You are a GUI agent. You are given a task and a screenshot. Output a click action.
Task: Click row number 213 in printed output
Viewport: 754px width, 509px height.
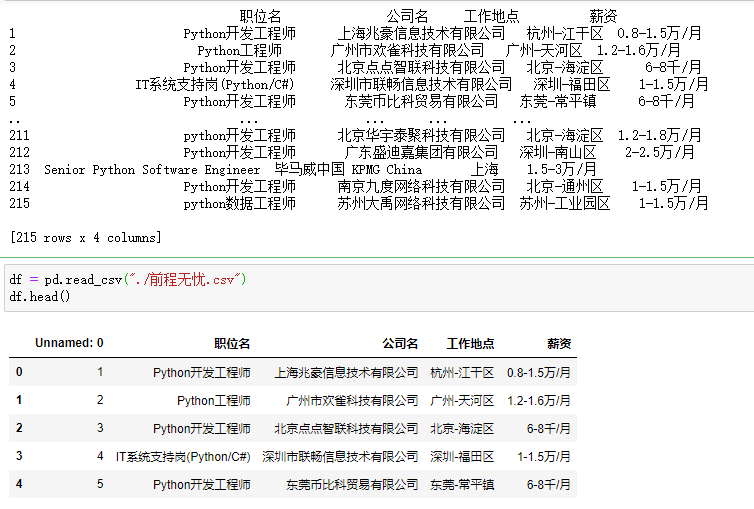(19, 169)
